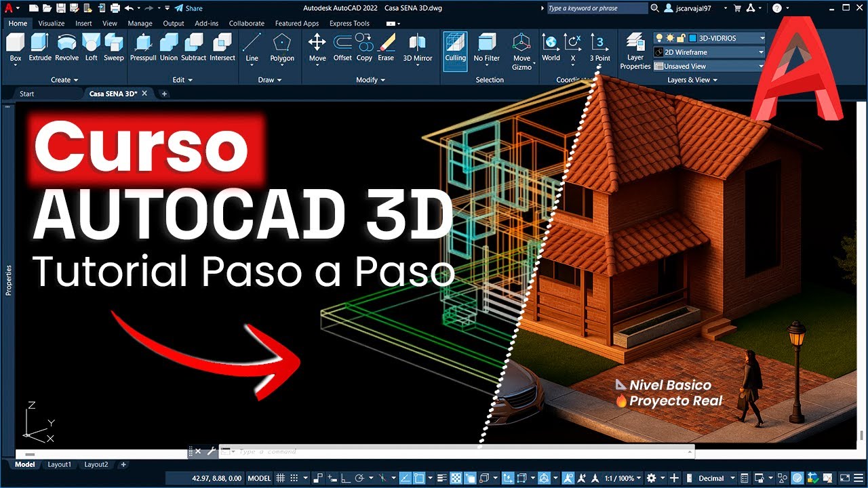868x488 pixels.
Task: Toggle grid display in status bar
Action: click(x=280, y=478)
